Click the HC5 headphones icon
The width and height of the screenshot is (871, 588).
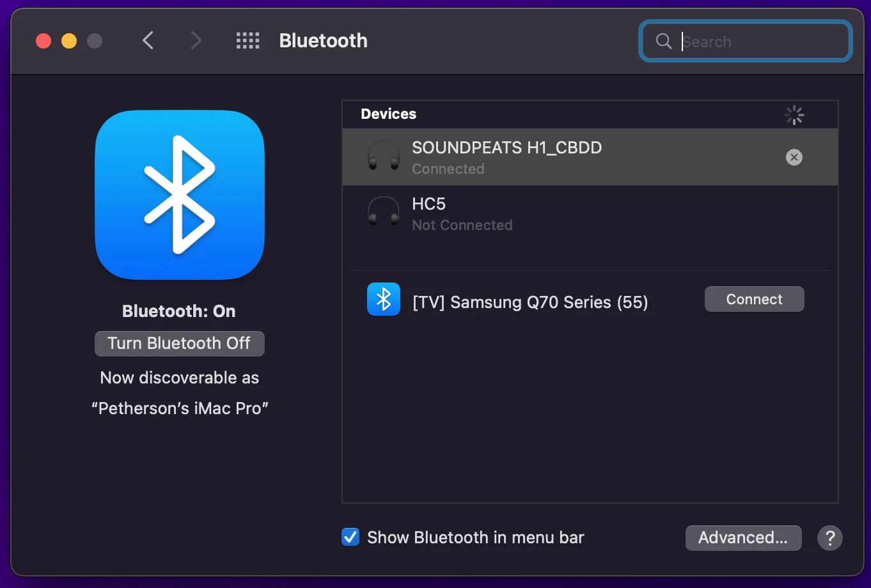pyautogui.click(x=384, y=212)
